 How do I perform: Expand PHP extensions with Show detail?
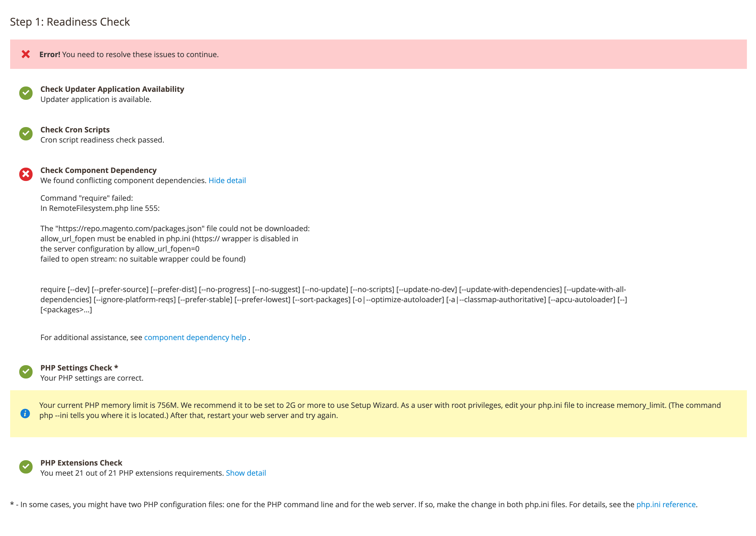246,473
